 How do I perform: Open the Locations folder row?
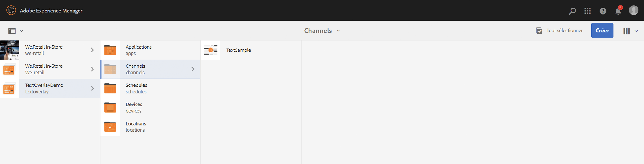pos(151,127)
